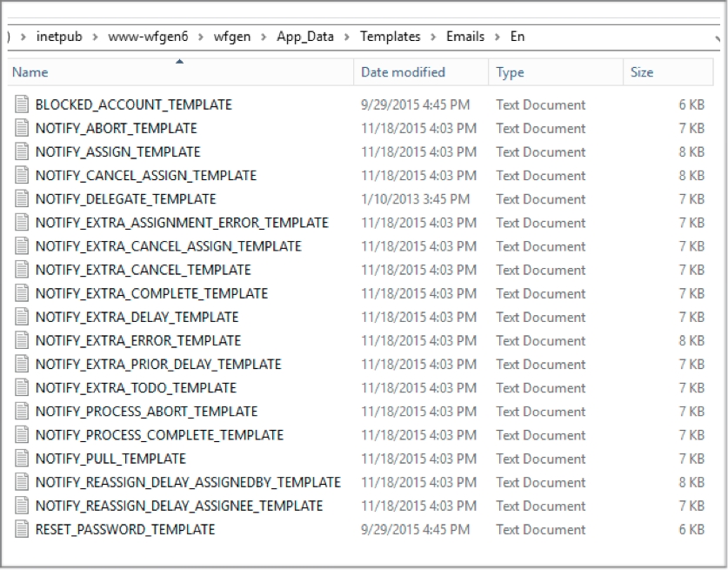The height and width of the screenshot is (570, 728).
Task: Sort files by the Name column header
Action: [30, 72]
